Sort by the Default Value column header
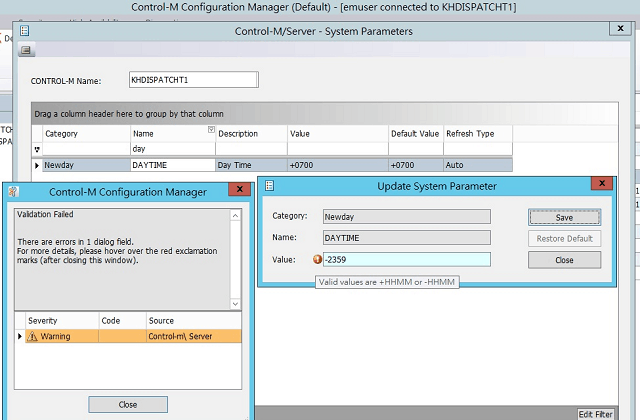The width and height of the screenshot is (640, 420). point(416,134)
